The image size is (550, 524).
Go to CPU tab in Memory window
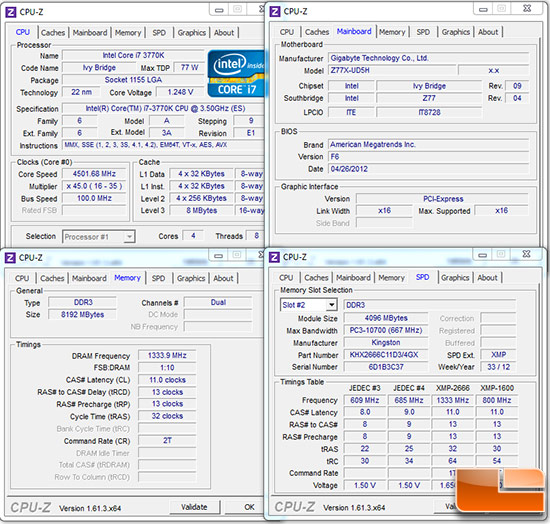pyautogui.click(x=22, y=278)
